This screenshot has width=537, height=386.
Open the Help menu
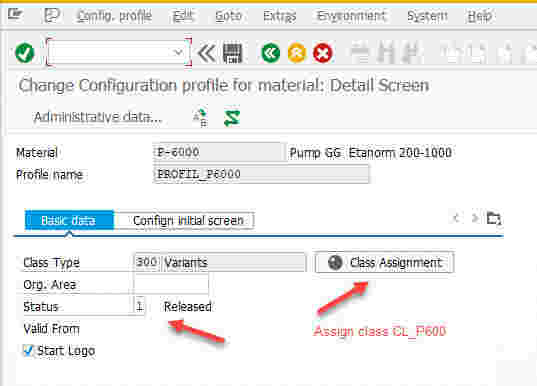(x=480, y=16)
